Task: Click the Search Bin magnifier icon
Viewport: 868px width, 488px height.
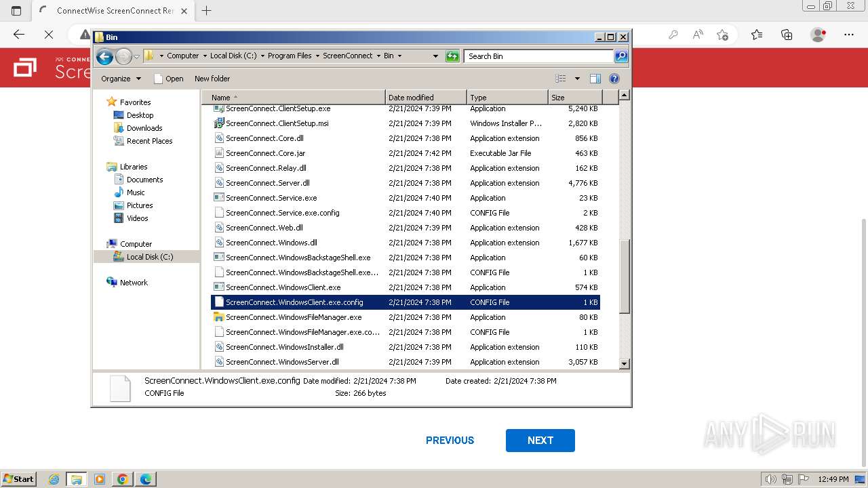Action: tap(621, 56)
